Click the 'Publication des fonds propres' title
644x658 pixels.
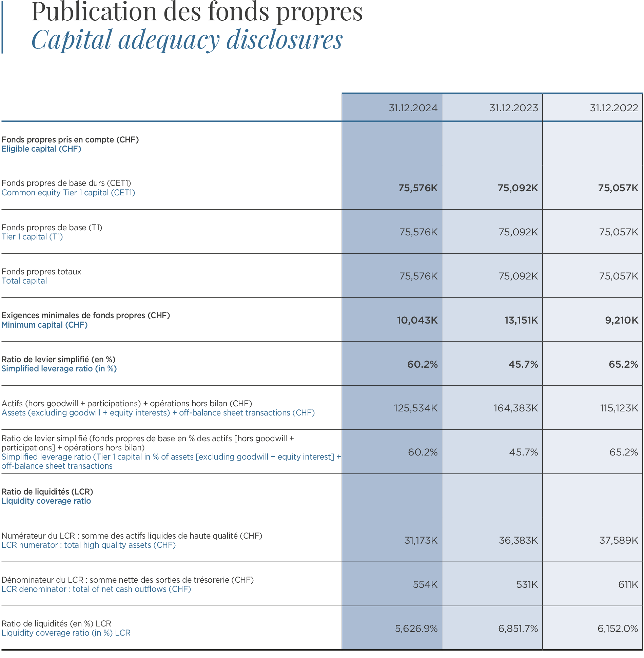point(197,12)
